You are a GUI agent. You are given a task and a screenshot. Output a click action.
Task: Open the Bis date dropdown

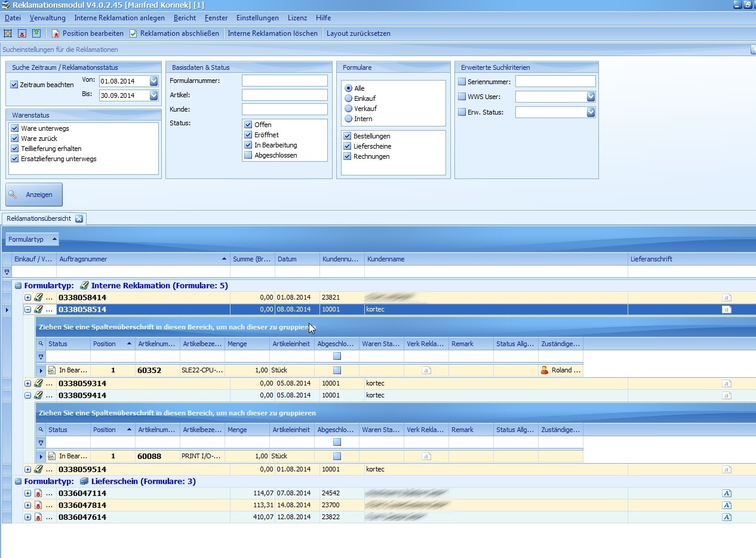coord(153,95)
